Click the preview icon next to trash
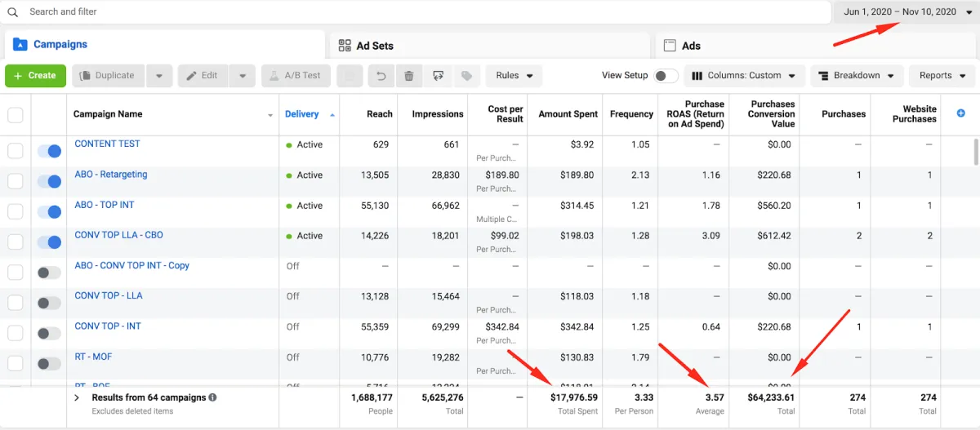Image resolution: width=980 pixels, height=430 pixels. click(x=438, y=76)
